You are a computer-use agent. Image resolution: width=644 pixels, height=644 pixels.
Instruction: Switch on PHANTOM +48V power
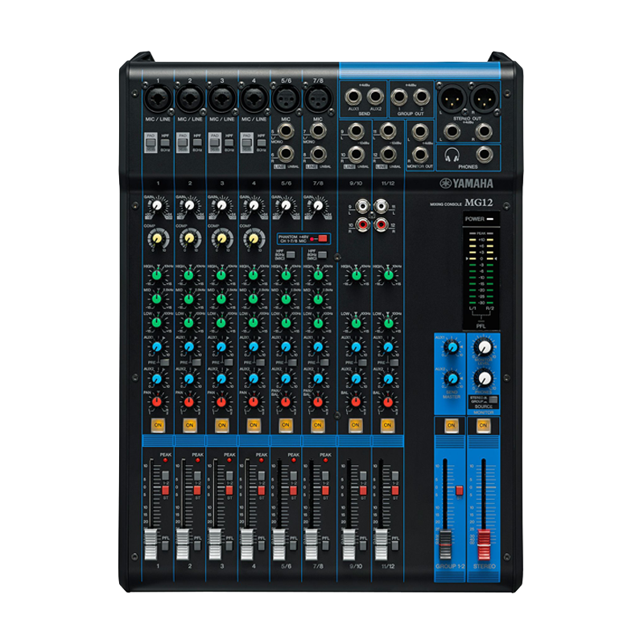[x=323, y=238]
